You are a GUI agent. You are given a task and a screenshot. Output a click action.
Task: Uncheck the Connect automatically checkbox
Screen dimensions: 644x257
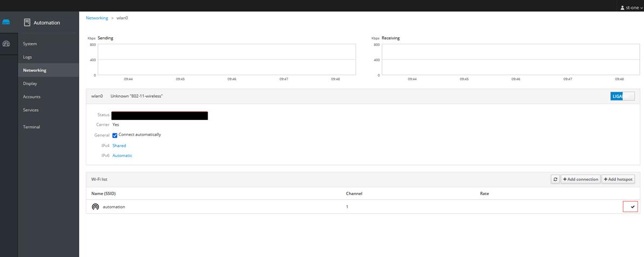115,136
